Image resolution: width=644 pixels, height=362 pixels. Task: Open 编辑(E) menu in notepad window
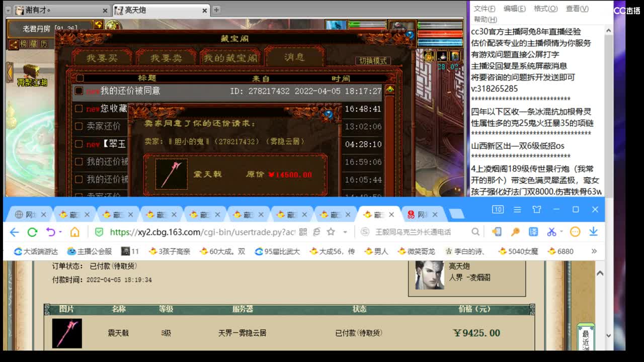(x=514, y=9)
